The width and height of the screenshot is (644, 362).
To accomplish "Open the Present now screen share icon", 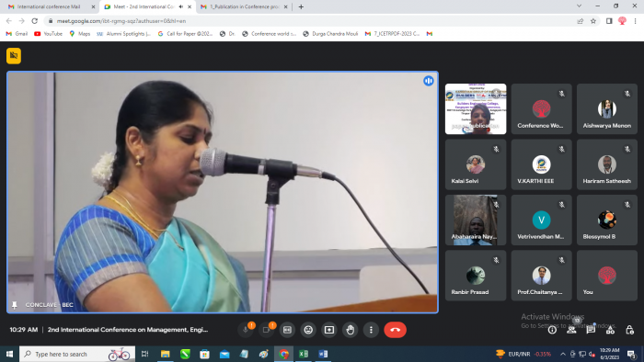I will (x=329, y=330).
